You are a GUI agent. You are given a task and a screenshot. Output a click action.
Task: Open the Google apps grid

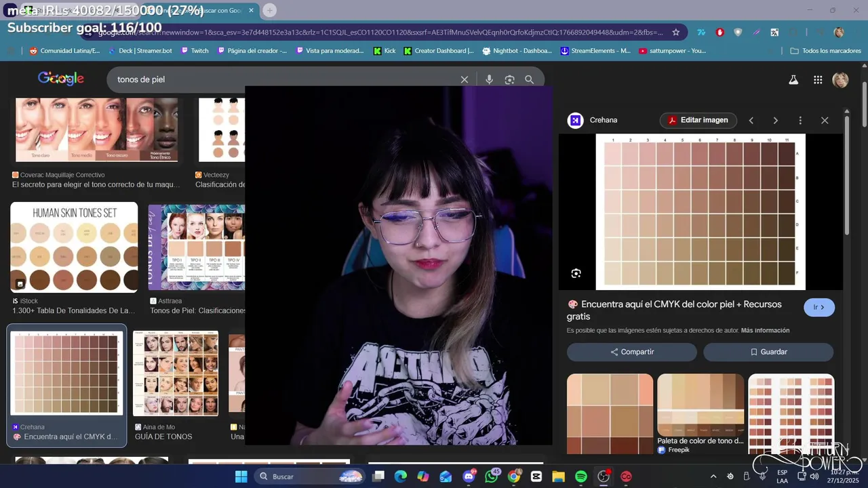click(x=818, y=80)
